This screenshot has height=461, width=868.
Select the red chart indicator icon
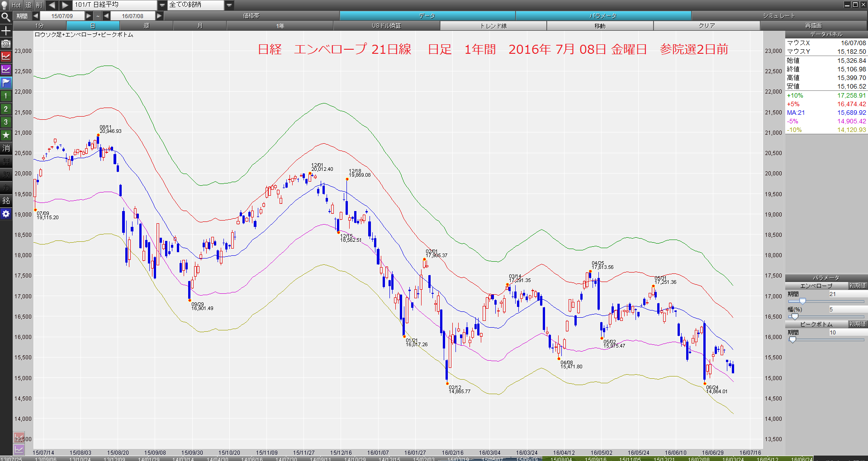[x=6, y=56]
